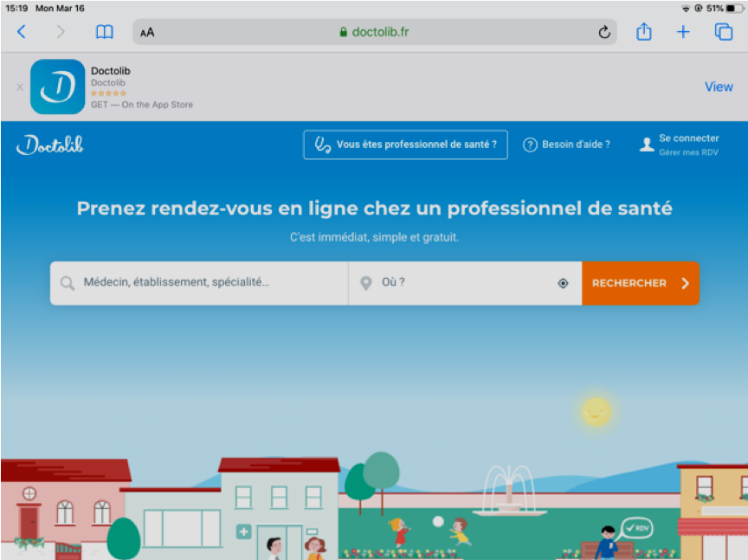
Task: Use the geolocate target icon
Action: pyautogui.click(x=563, y=283)
